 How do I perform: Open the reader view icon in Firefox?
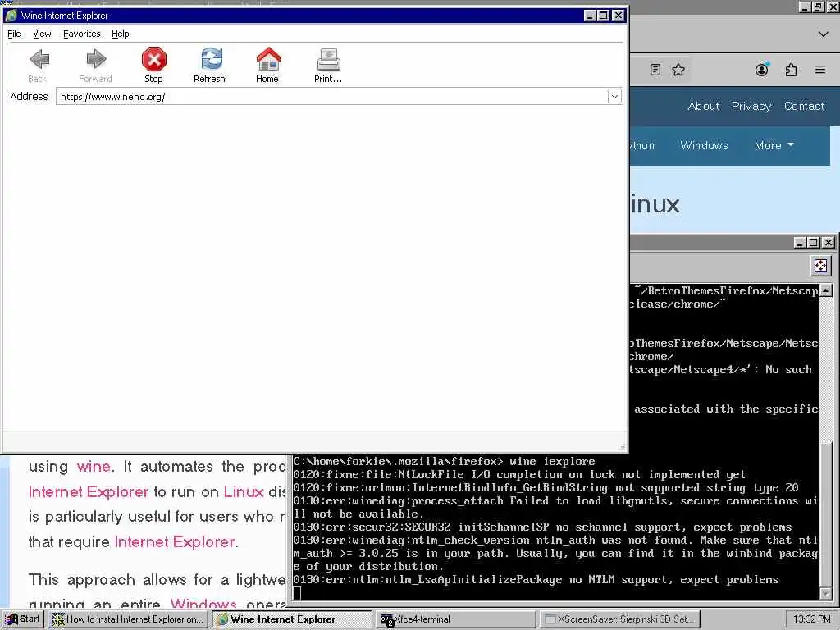655,70
